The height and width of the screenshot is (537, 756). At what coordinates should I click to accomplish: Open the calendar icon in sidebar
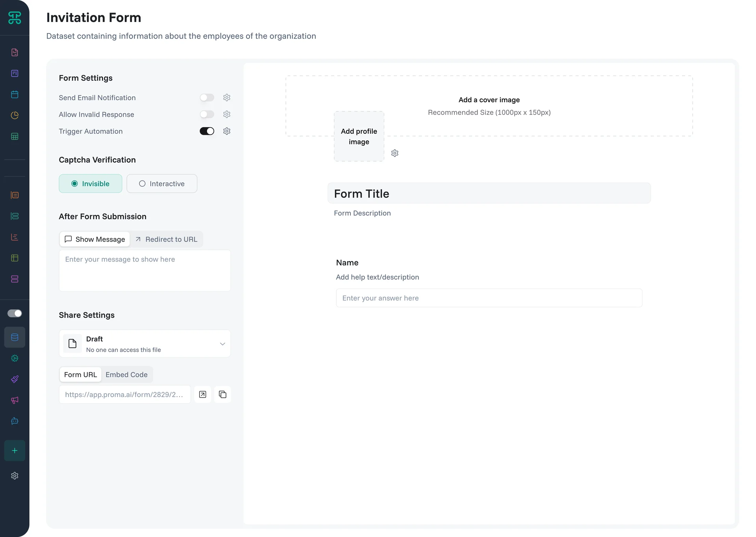click(x=15, y=94)
